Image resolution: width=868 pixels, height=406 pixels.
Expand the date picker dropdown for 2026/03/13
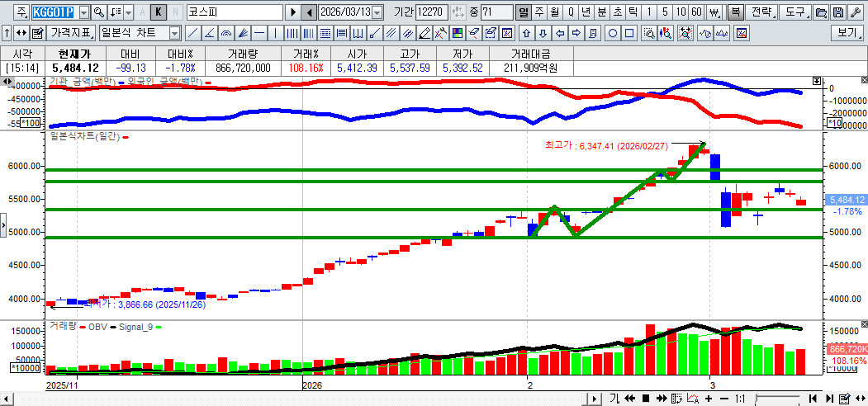point(377,12)
